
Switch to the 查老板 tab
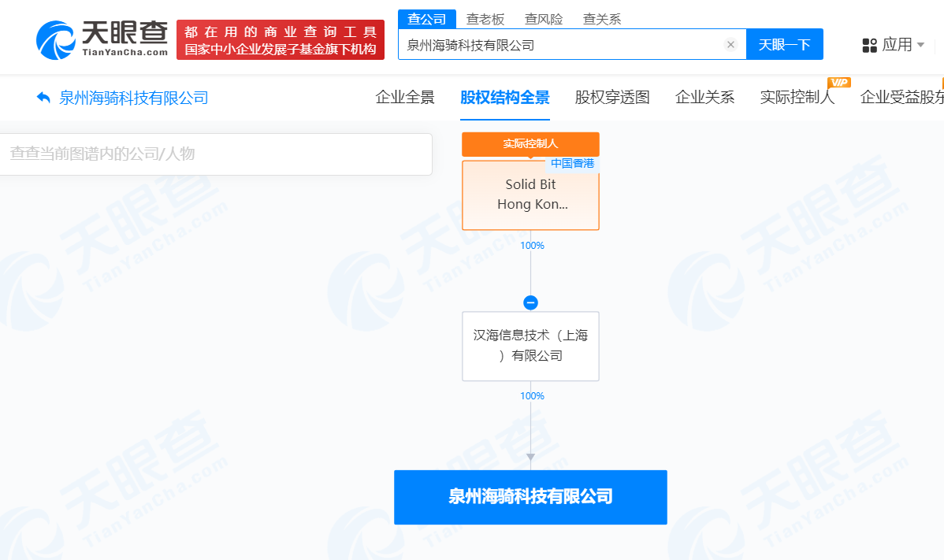[485, 19]
